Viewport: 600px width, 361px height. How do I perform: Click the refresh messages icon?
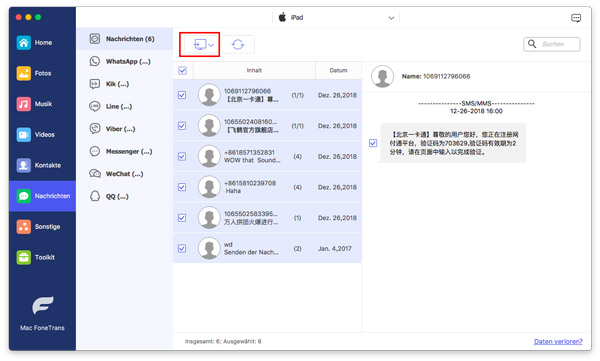point(238,44)
